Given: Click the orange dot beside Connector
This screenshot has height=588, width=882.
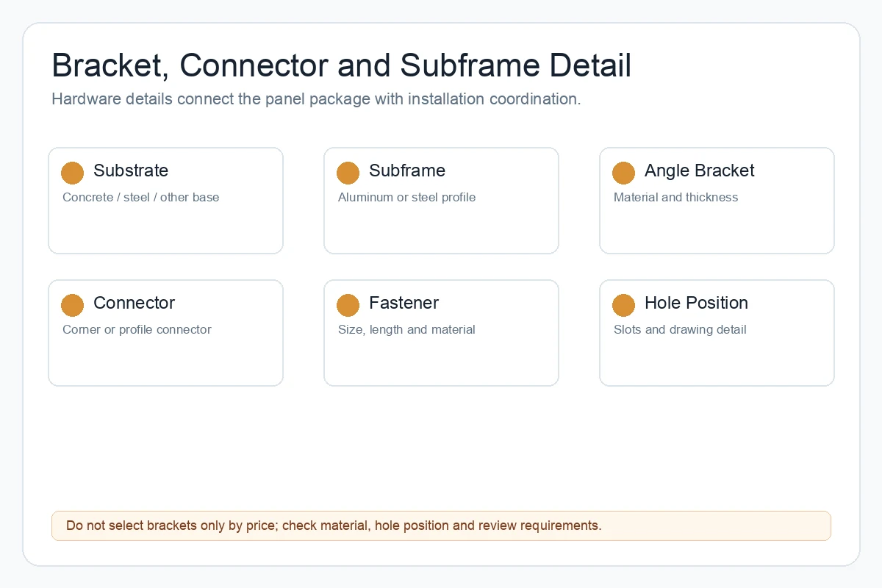Looking at the screenshot, I should click(x=72, y=306).
